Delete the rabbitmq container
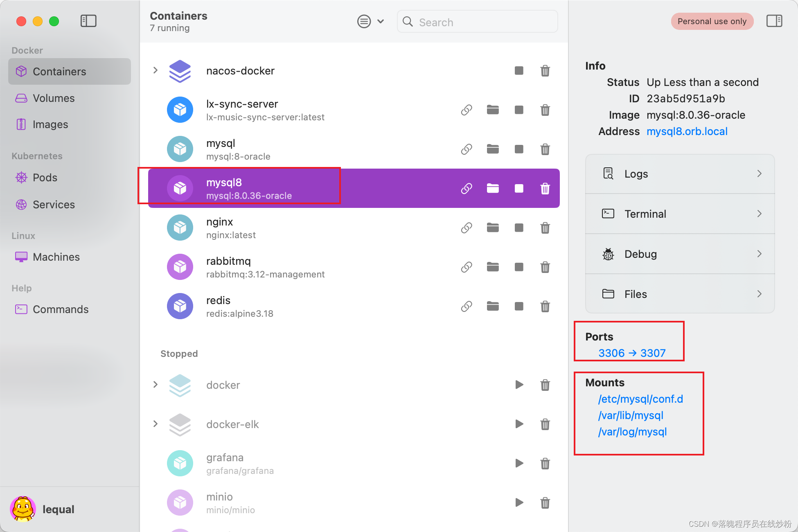 pyautogui.click(x=545, y=267)
